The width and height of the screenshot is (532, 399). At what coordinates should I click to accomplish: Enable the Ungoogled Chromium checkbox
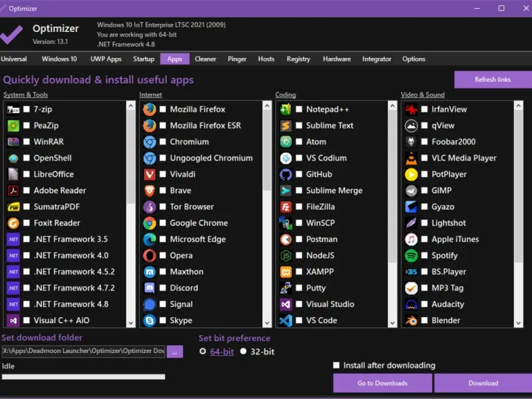(163, 158)
